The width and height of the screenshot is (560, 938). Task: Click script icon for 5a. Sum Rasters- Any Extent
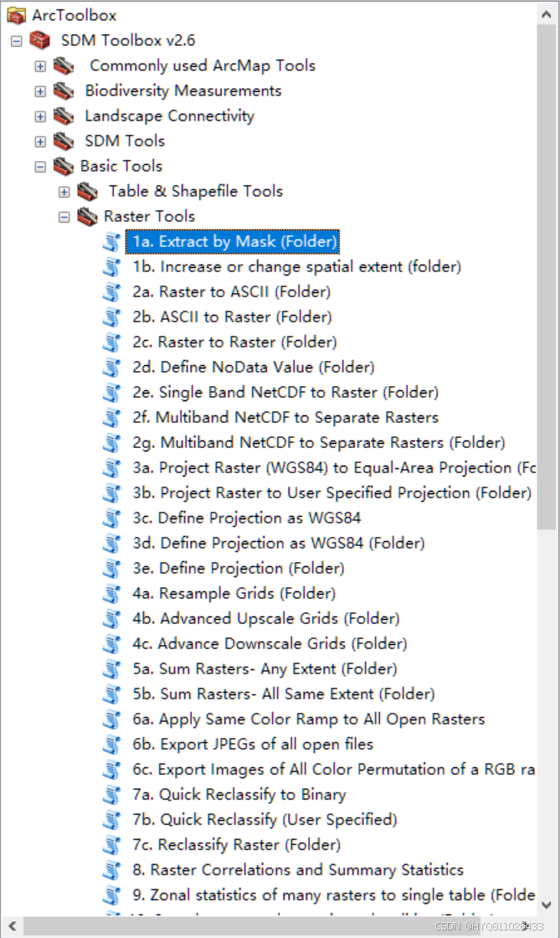(111, 669)
